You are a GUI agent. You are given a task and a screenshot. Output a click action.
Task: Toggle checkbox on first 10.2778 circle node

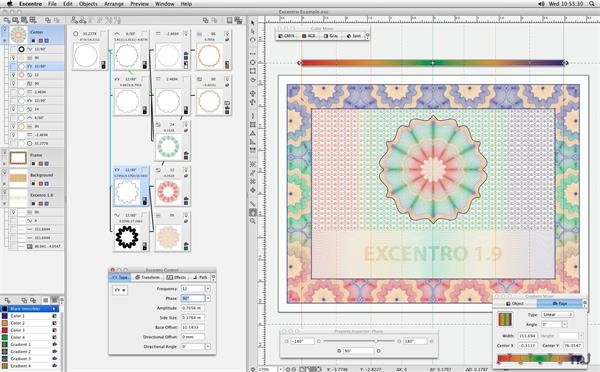click(103, 34)
